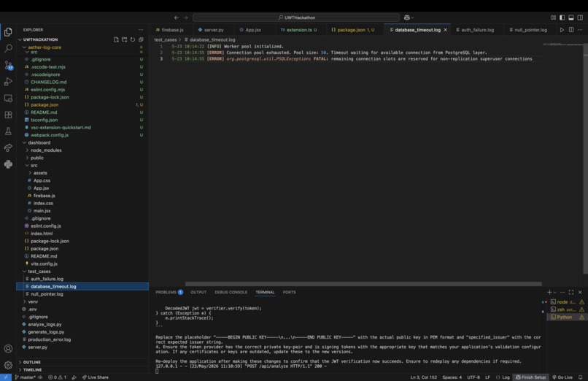Open the launch profile dropdown beside plus
This screenshot has width=588, height=381.
click(555, 293)
